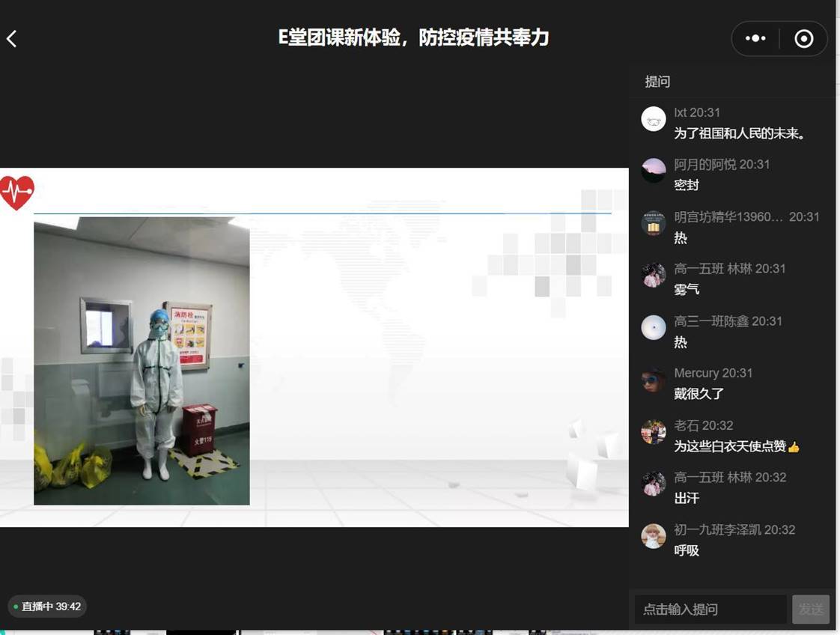This screenshot has height=635, width=840.
Task: Click 明宫坊精华's avatar icon
Action: pyautogui.click(x=654, y=223)
